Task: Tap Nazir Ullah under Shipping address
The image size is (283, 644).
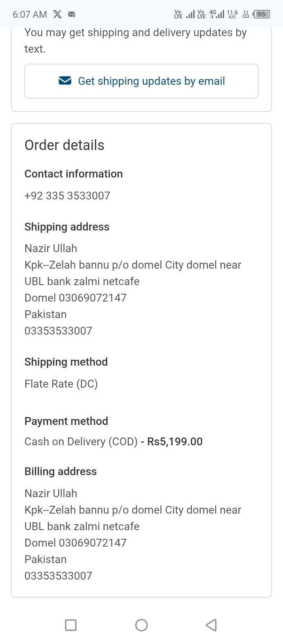Action: (x=51, y=248)
